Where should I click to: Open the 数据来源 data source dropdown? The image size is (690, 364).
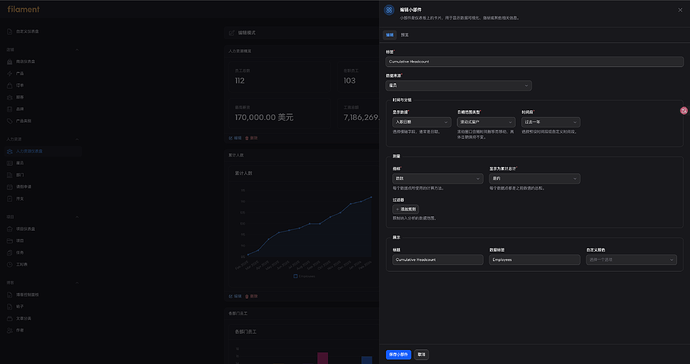tap(458, 85)
